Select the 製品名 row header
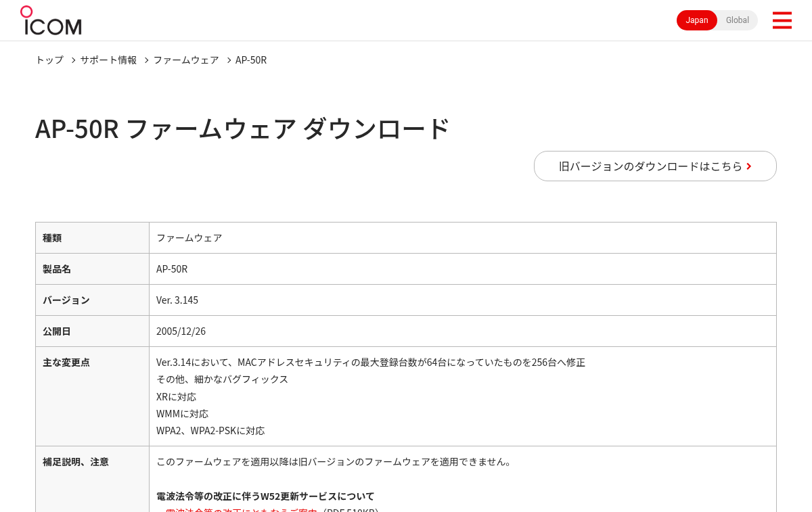This screenshot has width=812, height=512. pyautogui.click(x=92, y=269)
